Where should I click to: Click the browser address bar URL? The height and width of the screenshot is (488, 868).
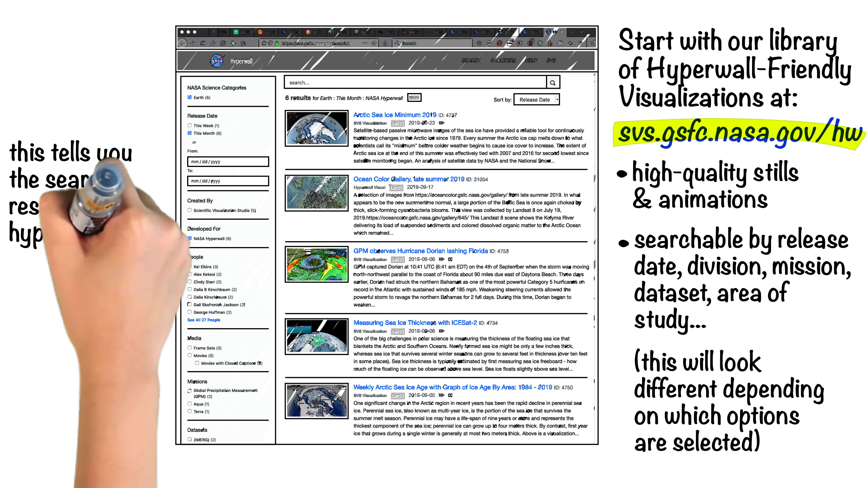click(316, 43)
